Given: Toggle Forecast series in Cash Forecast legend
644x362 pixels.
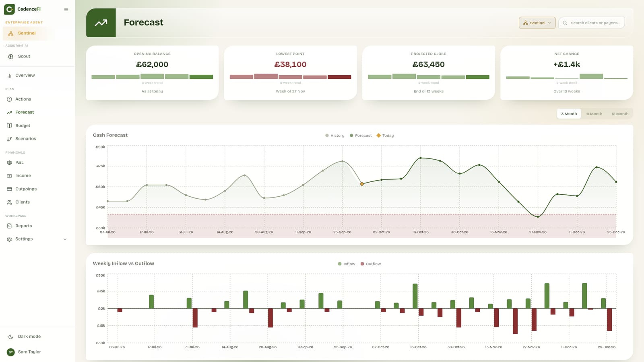Looking at the screenshot, I should click(x=361, y=136).
